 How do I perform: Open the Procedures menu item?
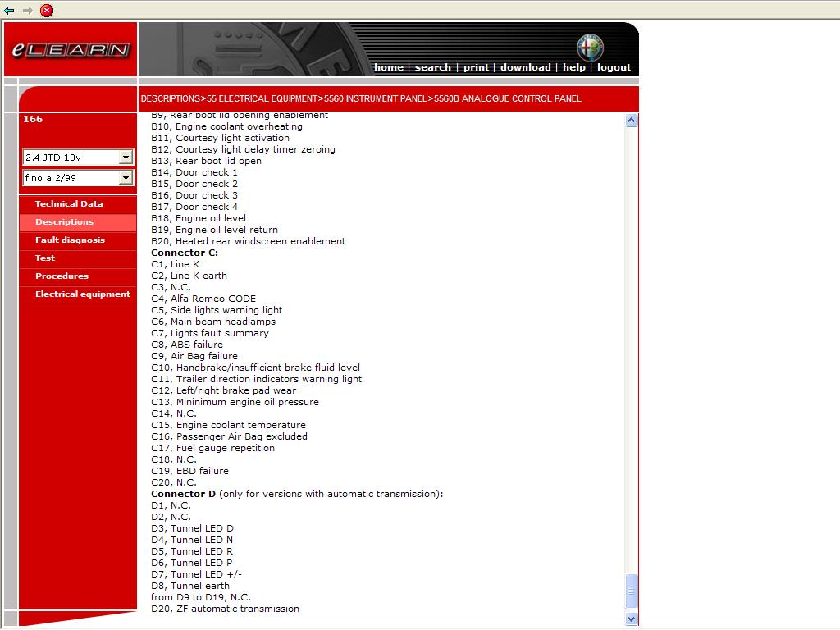[x=62, y=276]
